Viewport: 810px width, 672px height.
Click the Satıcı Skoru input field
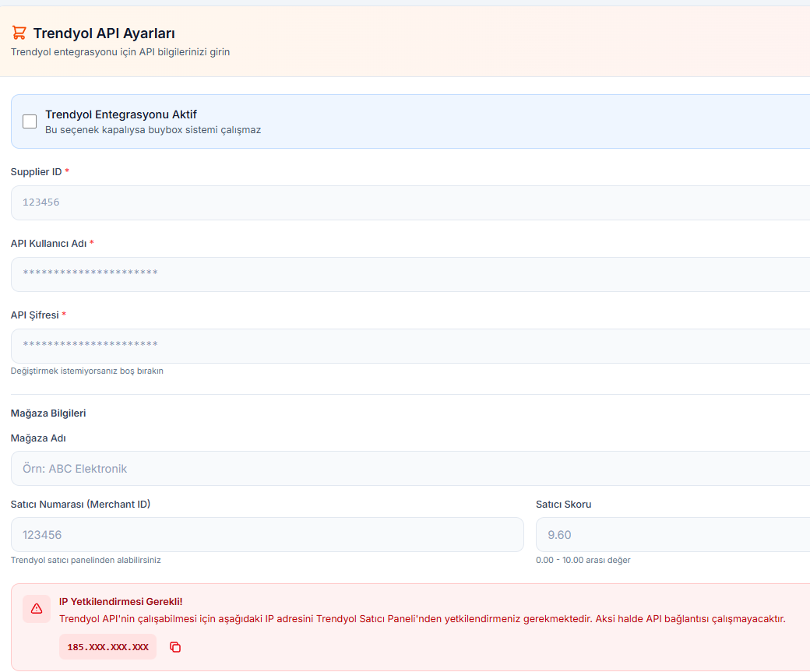[673, 535]
